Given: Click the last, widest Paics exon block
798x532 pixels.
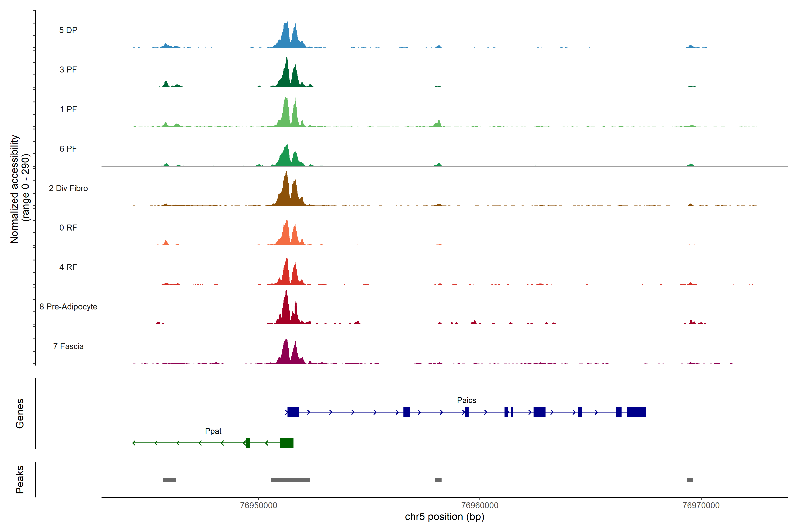Looking at the screenshot, I should [x=636, y=412].
